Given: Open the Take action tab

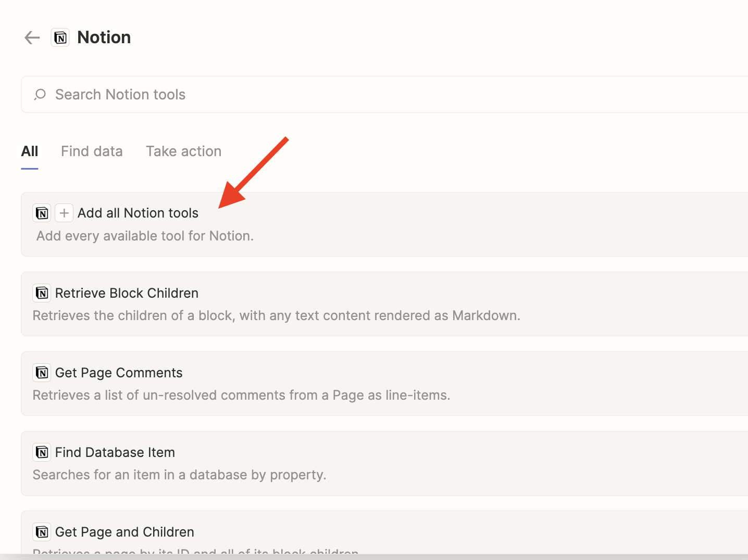Looking at the screenshot, I should (183, 151).
